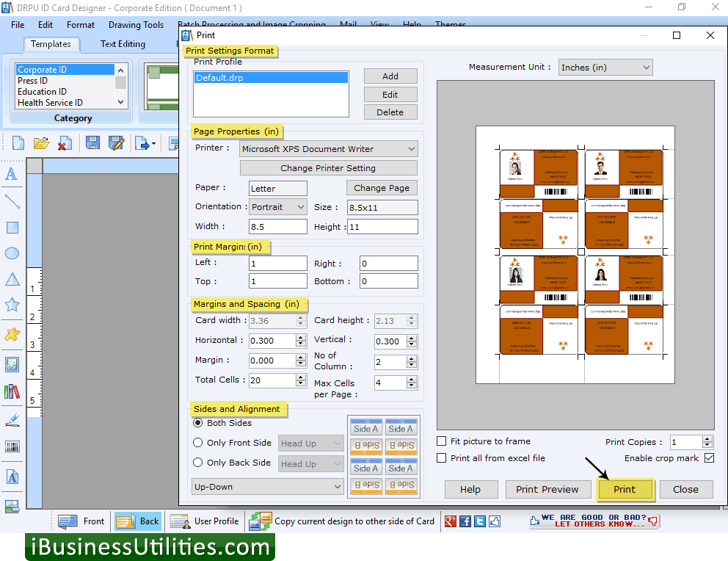Select the Rectangle shape tool
728x561 pixels.
pyautogui.click(x=12, y=228)
